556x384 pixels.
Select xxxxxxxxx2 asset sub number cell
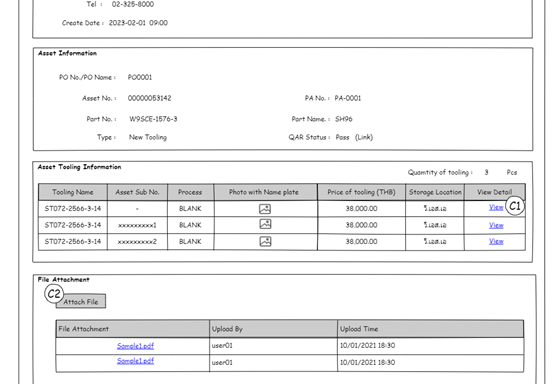click(x=137, y=242)
